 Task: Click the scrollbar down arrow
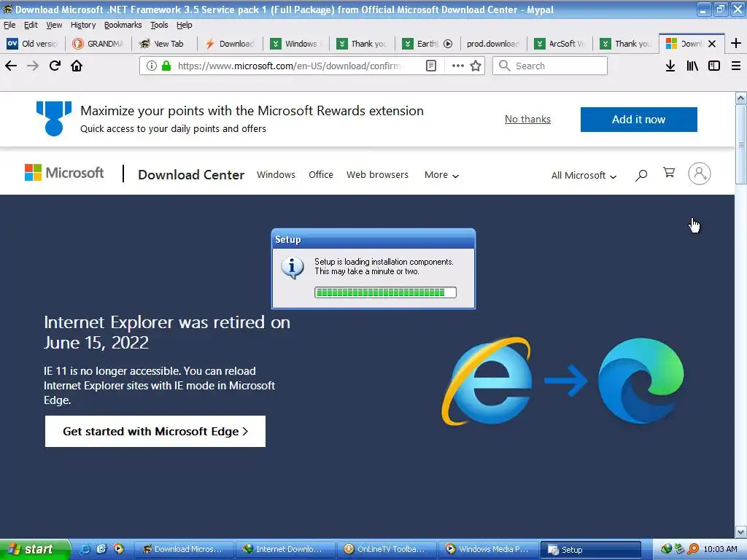741,532
